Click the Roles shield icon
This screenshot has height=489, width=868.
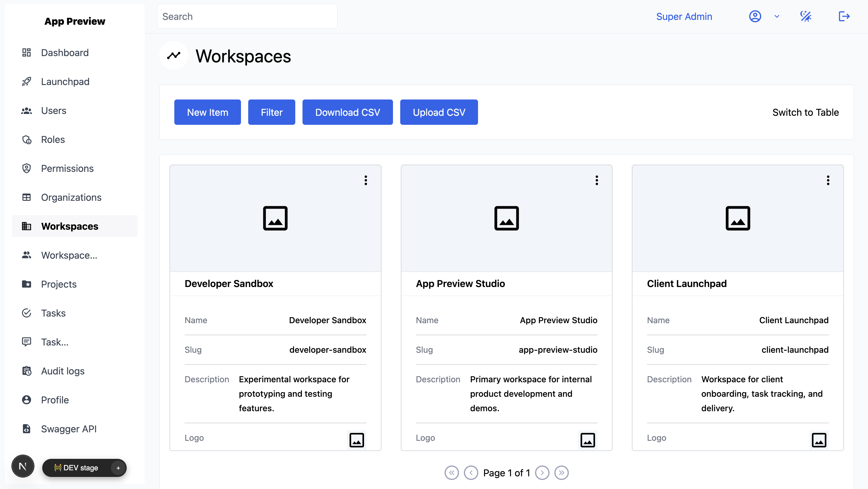[x=26, y=139]
